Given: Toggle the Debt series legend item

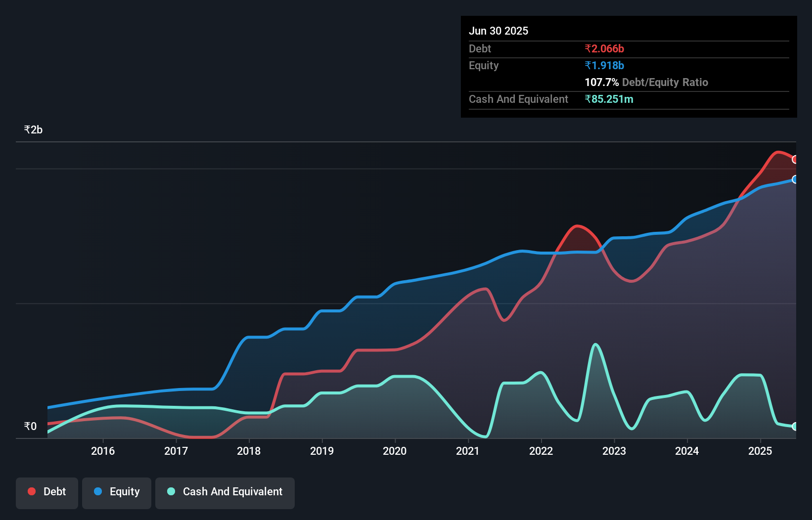Looking at the screenshot, I should coord(46,492).
